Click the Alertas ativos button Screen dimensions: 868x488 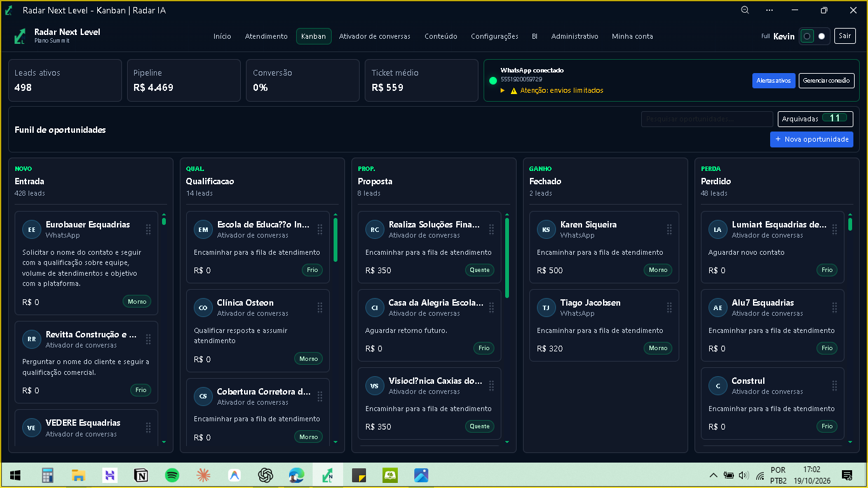pos(774,81)
